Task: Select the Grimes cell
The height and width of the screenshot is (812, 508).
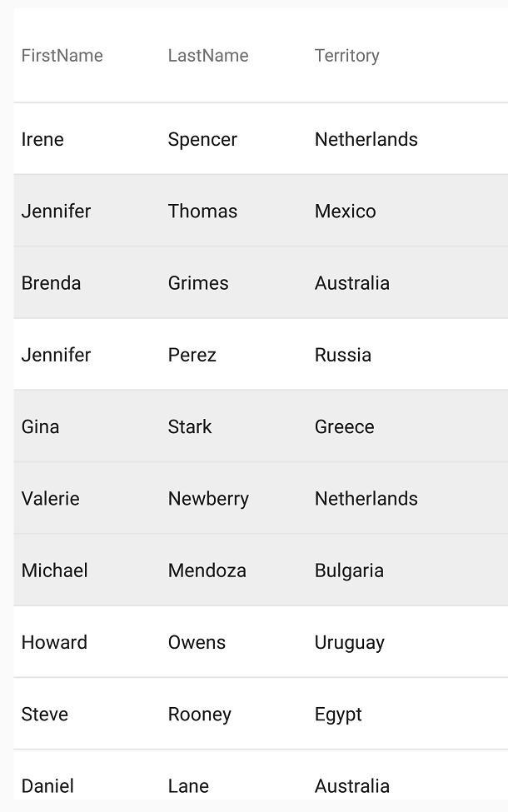Action: [x=198, y=283]
